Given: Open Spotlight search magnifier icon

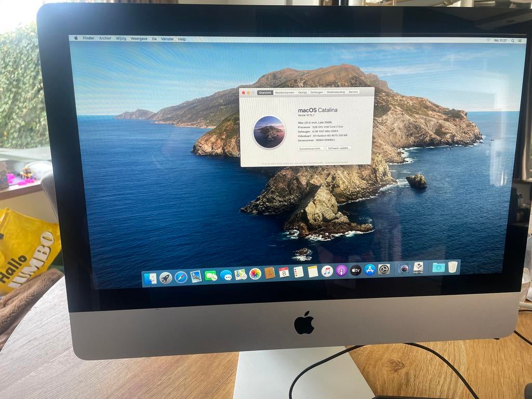Looking at the screenshot, I should point(513,41).
